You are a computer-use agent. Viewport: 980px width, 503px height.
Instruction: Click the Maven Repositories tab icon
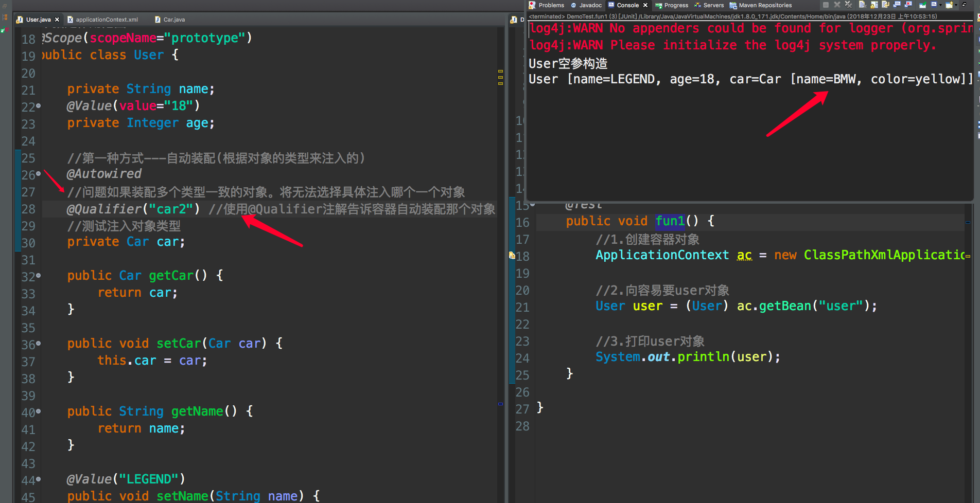click(x=733, y=6)
